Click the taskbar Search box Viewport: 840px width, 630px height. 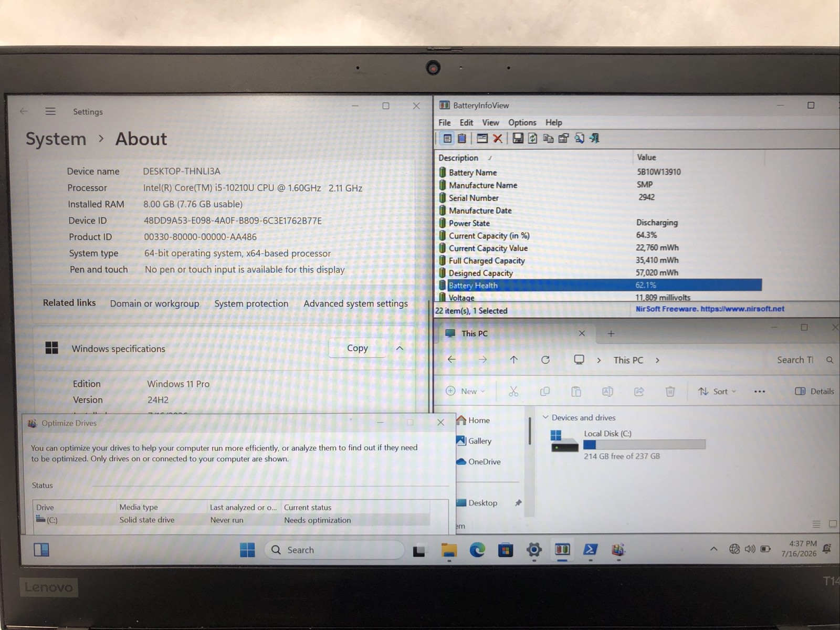pos(334,550)
